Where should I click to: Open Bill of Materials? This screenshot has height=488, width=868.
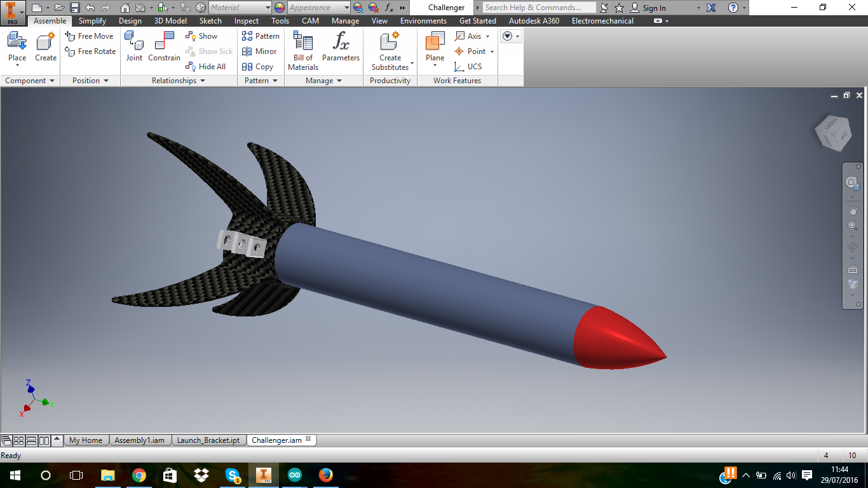point(303,43)
